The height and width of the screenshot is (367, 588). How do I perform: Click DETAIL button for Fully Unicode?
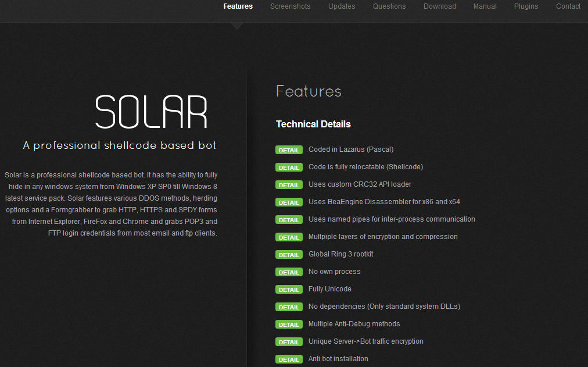pyautogui.click(x=289, y=290)
